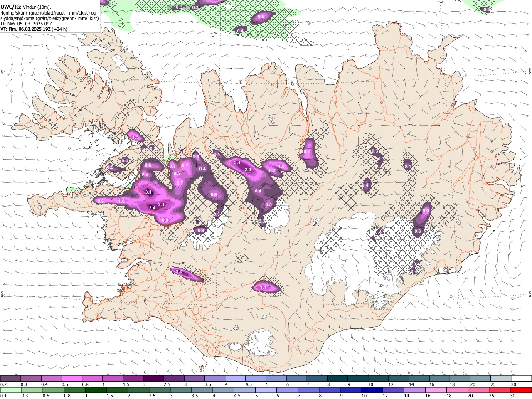Pick the dark green swatch at 1 in rain legend

(96, 390)
